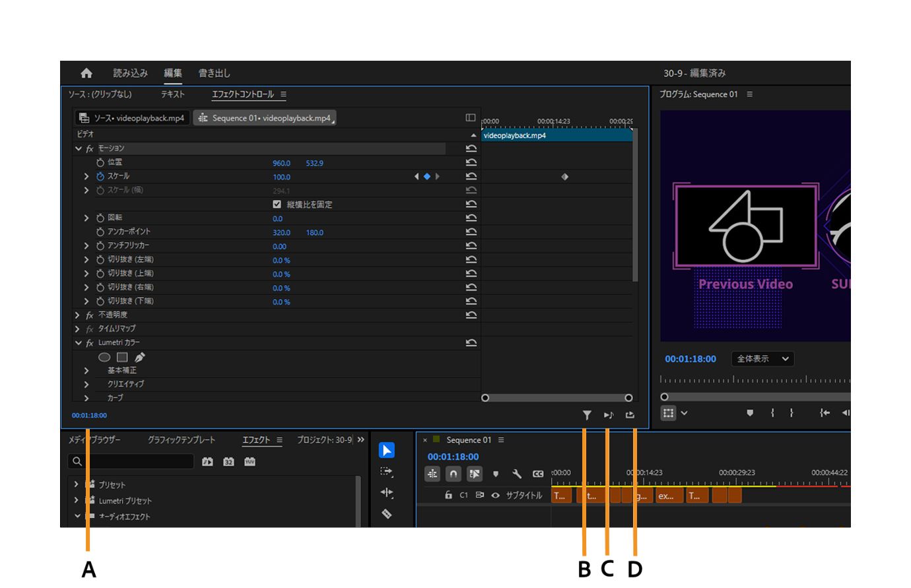
Task: Expand the タイムリマップ effect
Action: coord(78,329)
